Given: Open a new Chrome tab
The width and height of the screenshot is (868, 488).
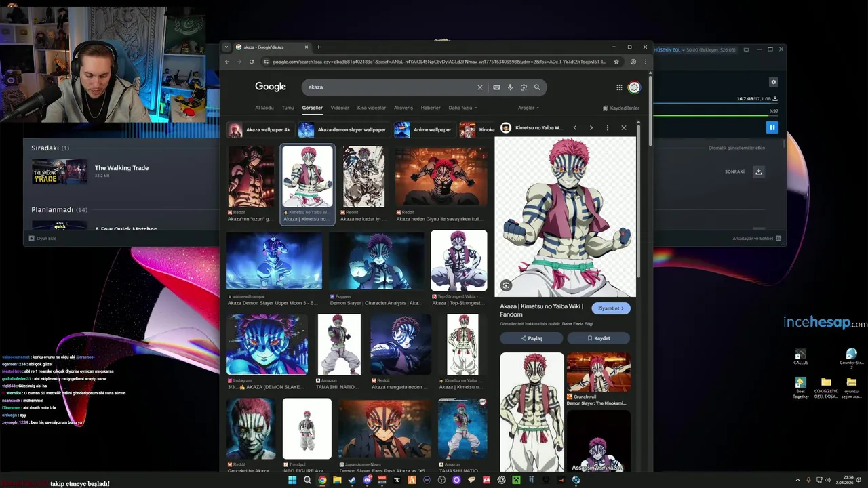Looking at the screenshot, I should pos(318,47).
